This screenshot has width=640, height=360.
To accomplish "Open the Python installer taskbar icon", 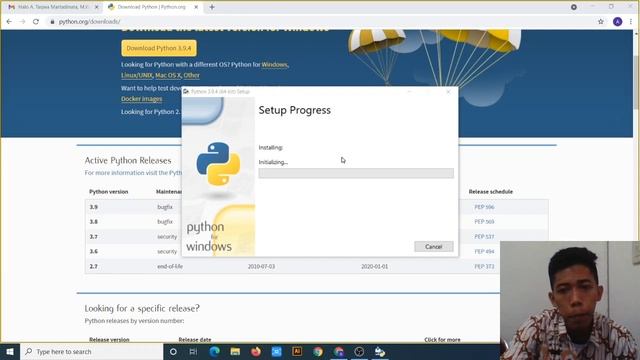I will (380, 351).
